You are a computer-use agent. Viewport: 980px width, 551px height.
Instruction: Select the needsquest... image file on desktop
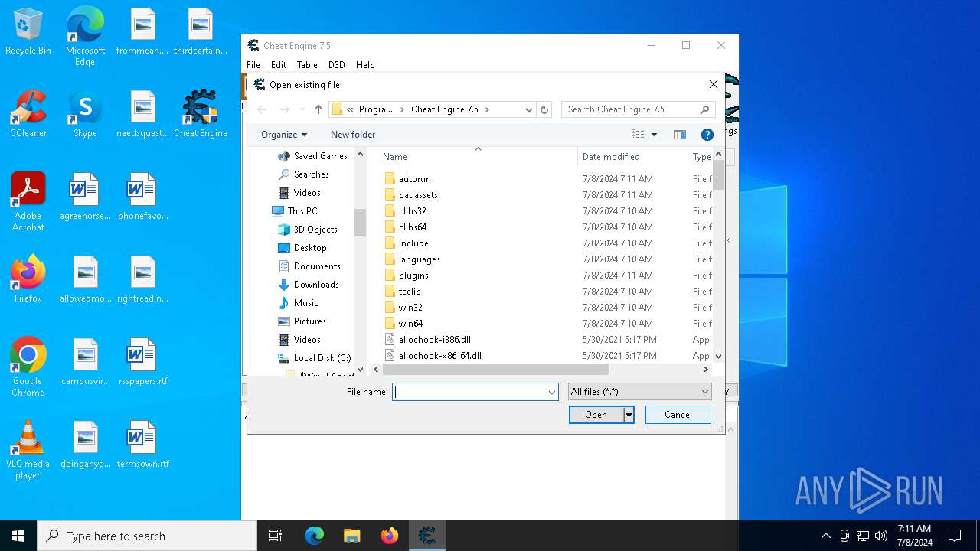click(142, 115)
